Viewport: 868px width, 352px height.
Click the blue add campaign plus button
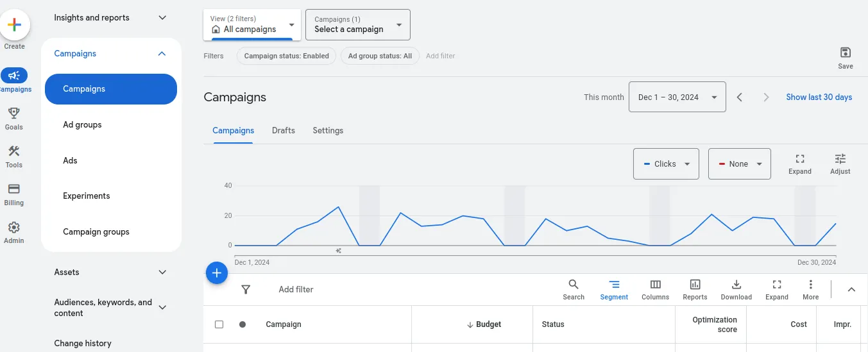pos(217,273)
